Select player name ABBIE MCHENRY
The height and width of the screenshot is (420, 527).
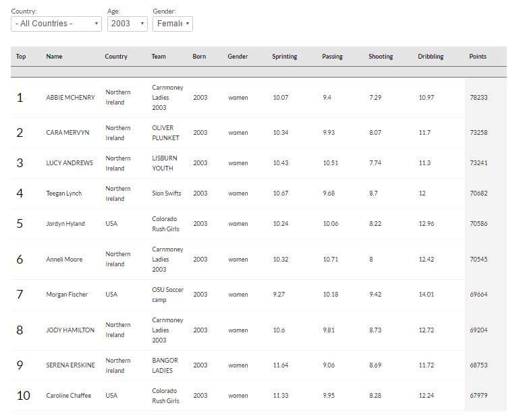71,98
